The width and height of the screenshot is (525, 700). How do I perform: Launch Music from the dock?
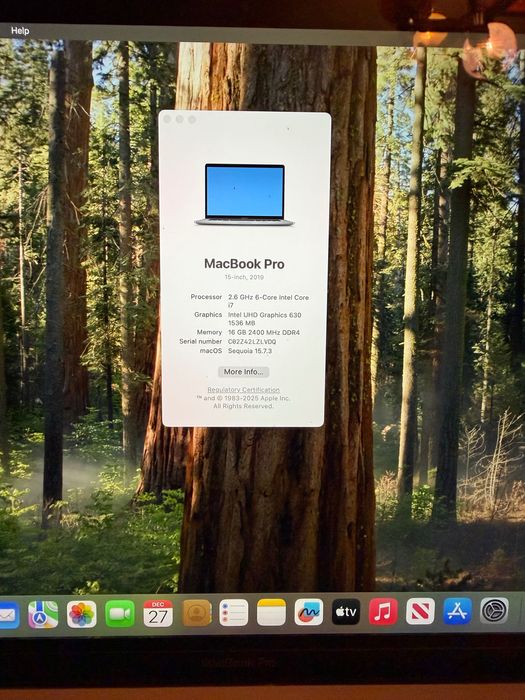click(383, 611)
